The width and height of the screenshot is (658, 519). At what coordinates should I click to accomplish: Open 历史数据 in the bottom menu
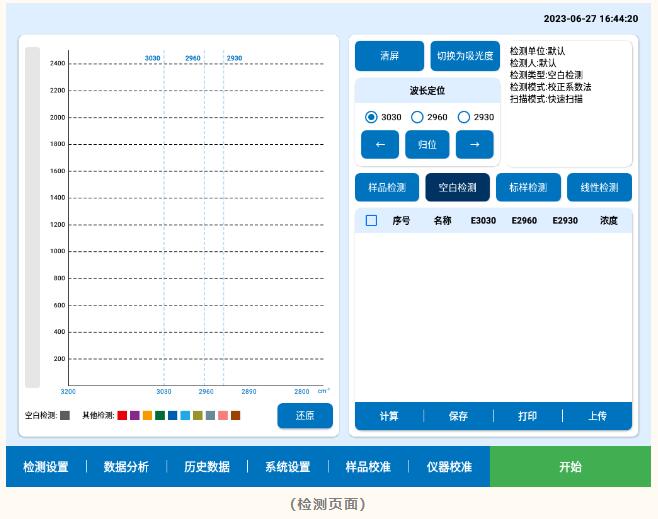[207, 467]
